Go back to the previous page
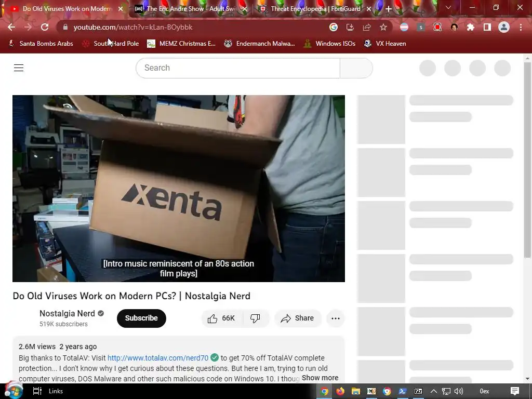The image size is (532, 399). [x=11, y=27]
